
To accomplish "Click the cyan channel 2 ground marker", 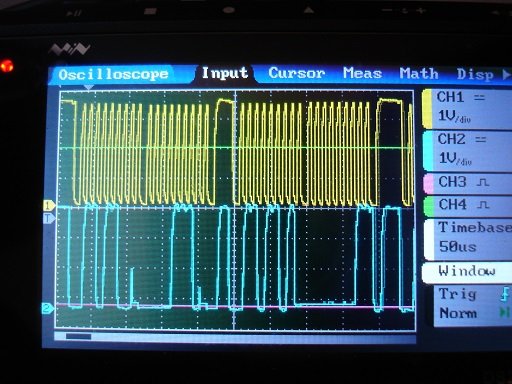I will pos(48,308).
